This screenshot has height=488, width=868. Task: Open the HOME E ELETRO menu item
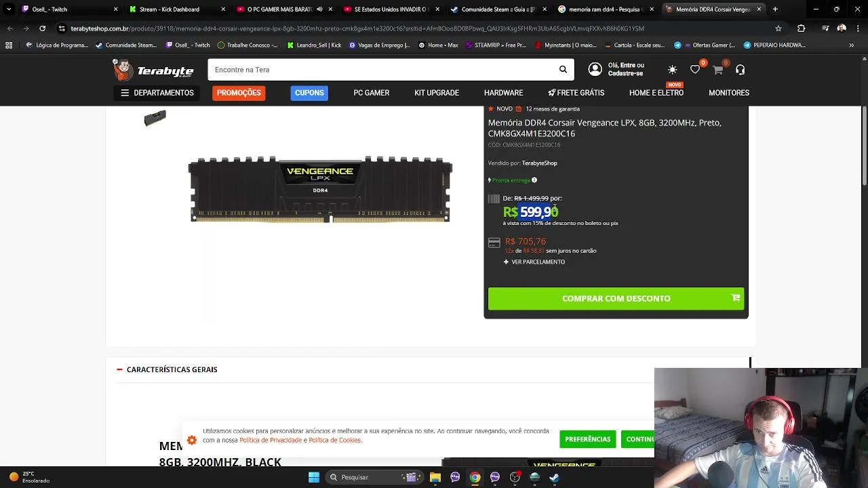tap(656, 93)
